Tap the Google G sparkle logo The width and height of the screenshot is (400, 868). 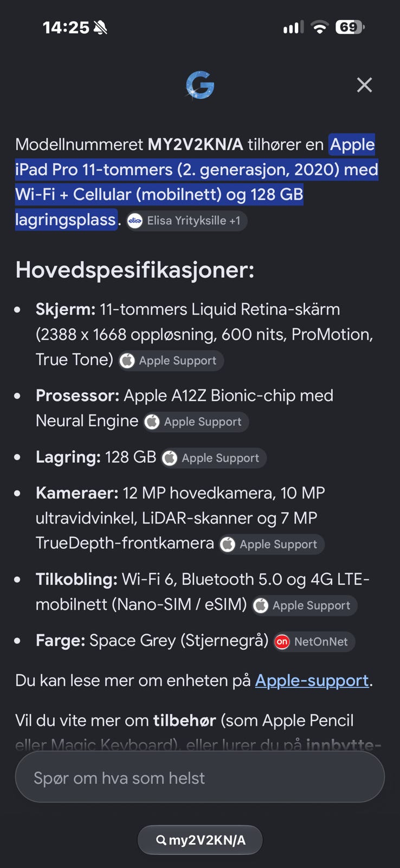point(200,85)
